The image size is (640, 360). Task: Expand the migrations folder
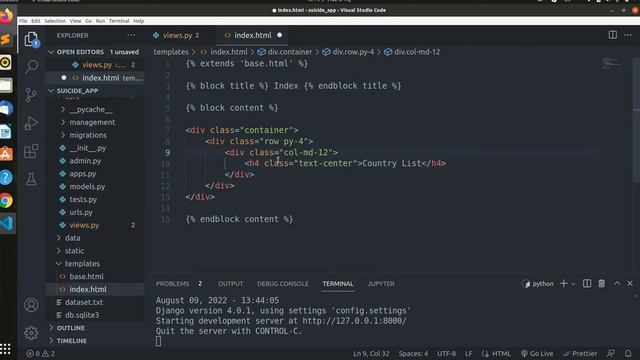[x=88, y=135]
